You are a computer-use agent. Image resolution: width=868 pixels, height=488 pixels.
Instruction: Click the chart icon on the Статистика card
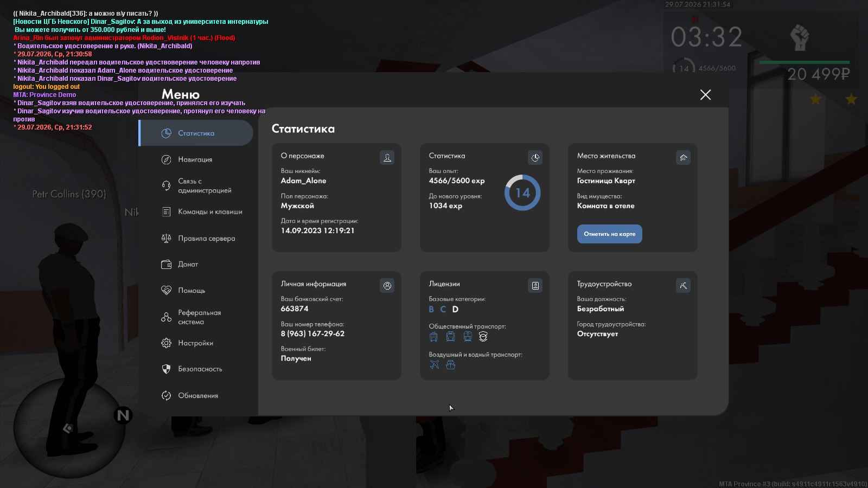pos(535,158)
